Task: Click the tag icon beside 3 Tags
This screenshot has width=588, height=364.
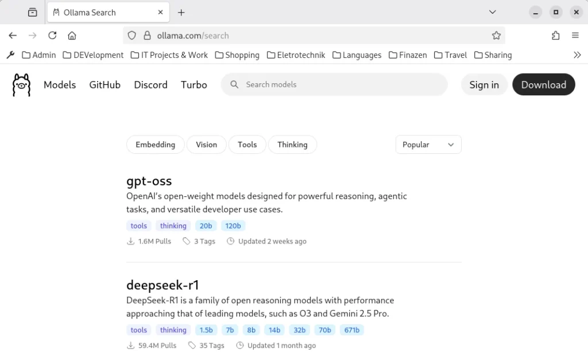Action: coord(187,241)
